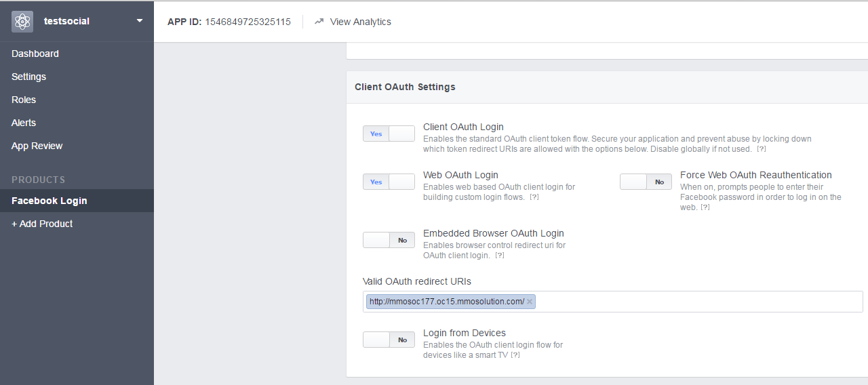Open help tooltip for Web OAuth Login

(534, 197)
